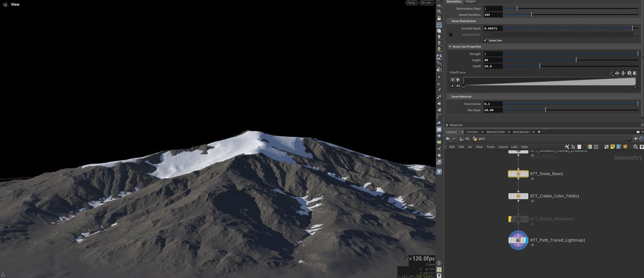Click the Flow Volume value field
644x278 pixels.
493,104
